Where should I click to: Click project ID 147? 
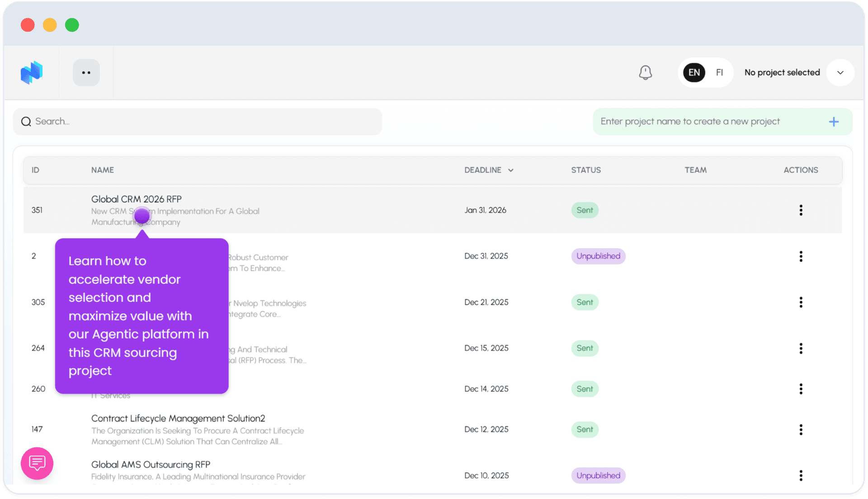point(37,429)
